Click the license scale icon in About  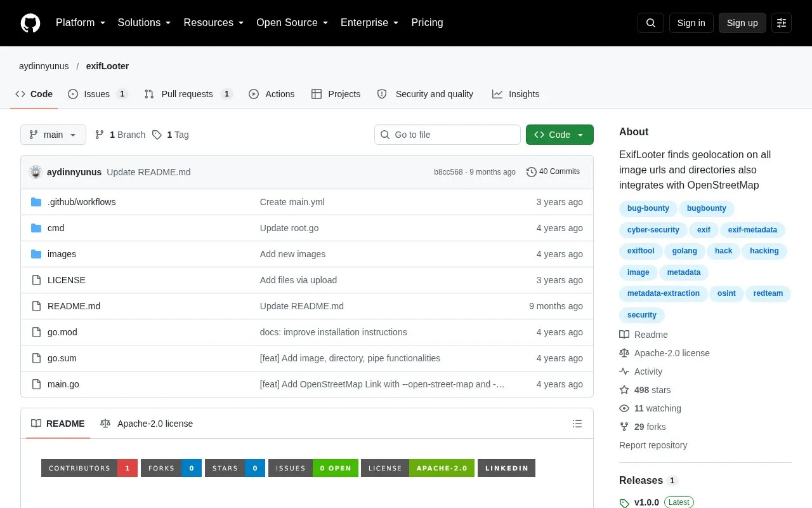624,353
